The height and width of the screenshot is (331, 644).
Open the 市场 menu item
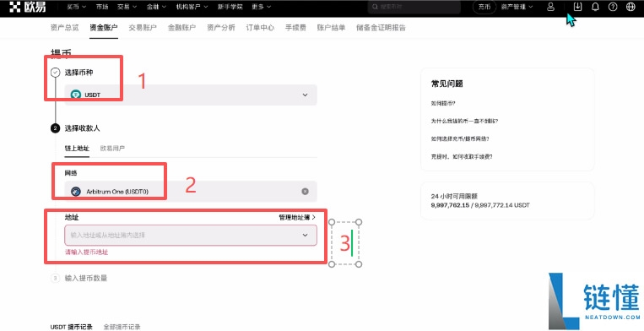(102, 7)
